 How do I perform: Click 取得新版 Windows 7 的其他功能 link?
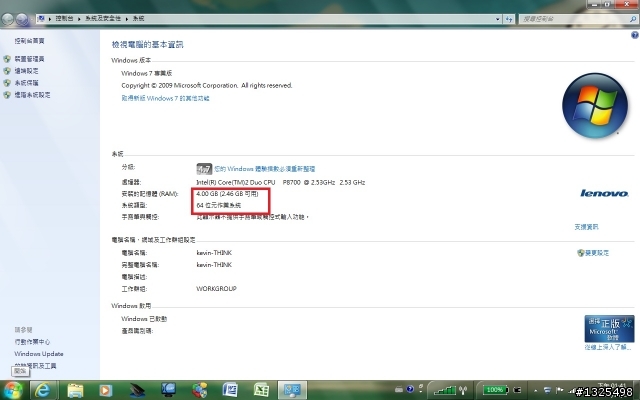point(165,98)
